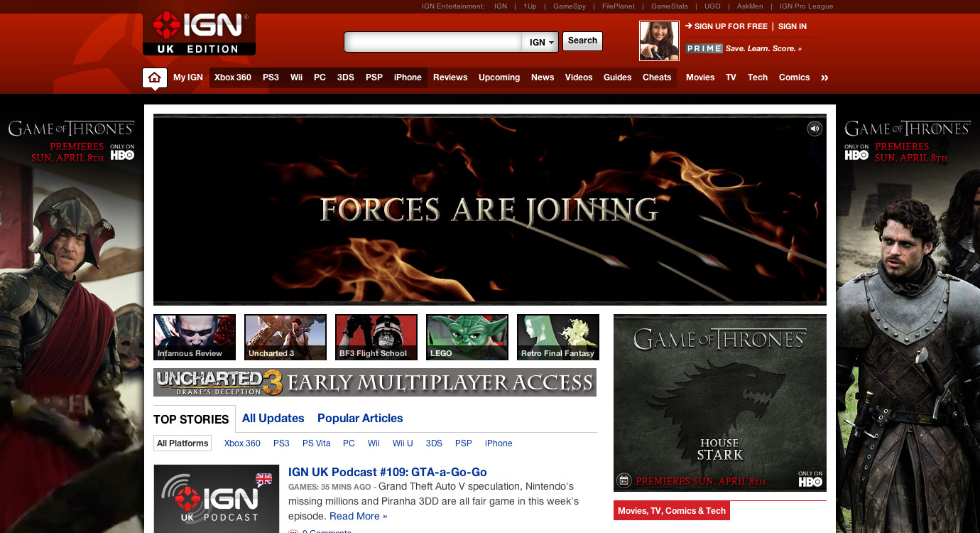980x533 pixels.
Task: Open My IGN in navigation
Action: point(188,77)
